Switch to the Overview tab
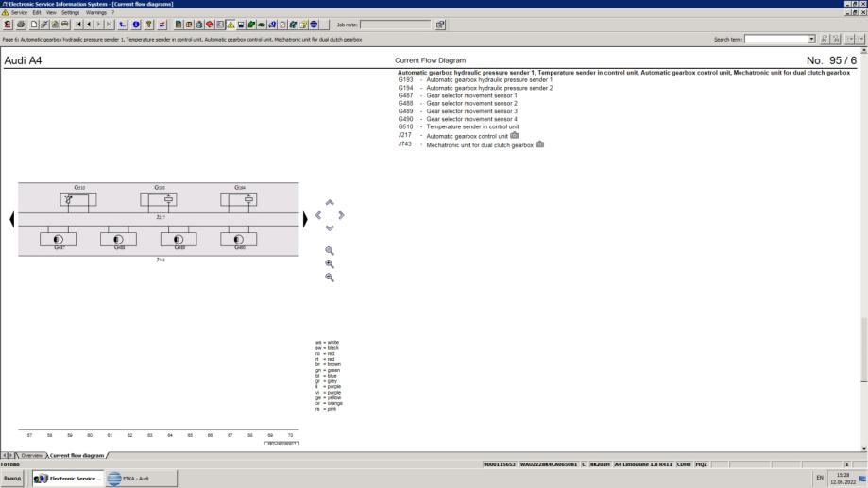 point(31,455)
